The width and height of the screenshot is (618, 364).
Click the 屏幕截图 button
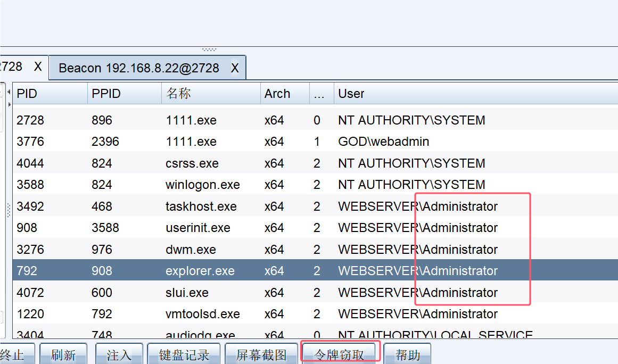click(x=261, y=355)
